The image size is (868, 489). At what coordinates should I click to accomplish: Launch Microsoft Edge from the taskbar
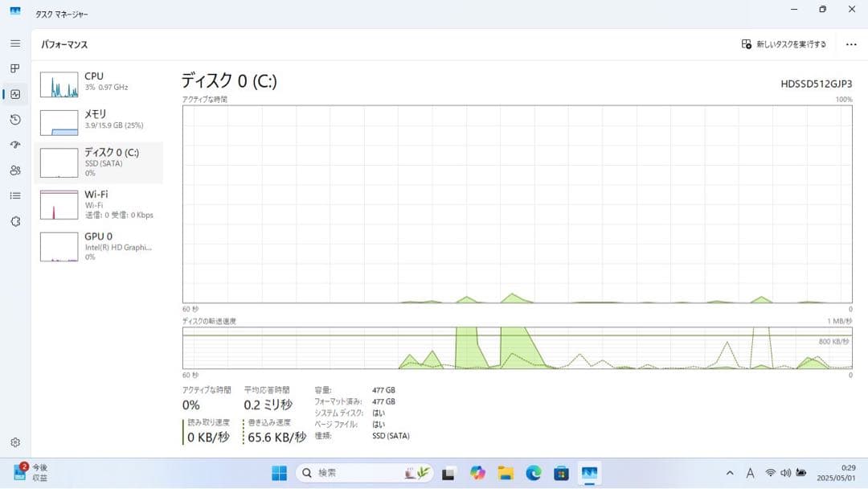[533, 474]
